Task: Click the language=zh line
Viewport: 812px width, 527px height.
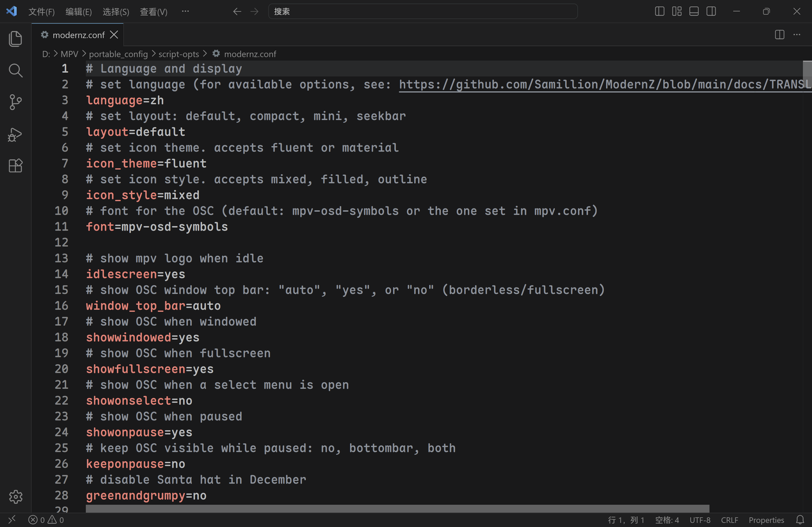Action: click(x=125, y=100)
